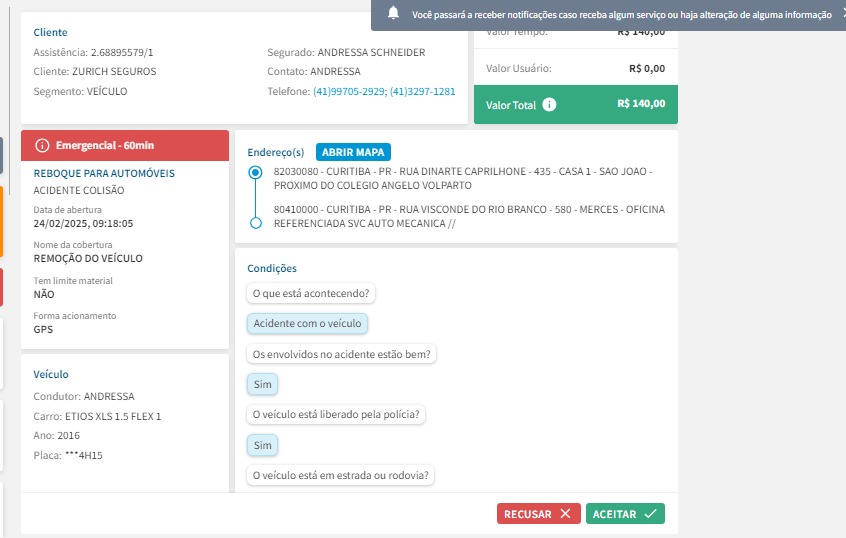This screenshot has width=846, height=538.
Task: Click "Sim" under the liberado pela polícia question
Action: tap(262, 445)
